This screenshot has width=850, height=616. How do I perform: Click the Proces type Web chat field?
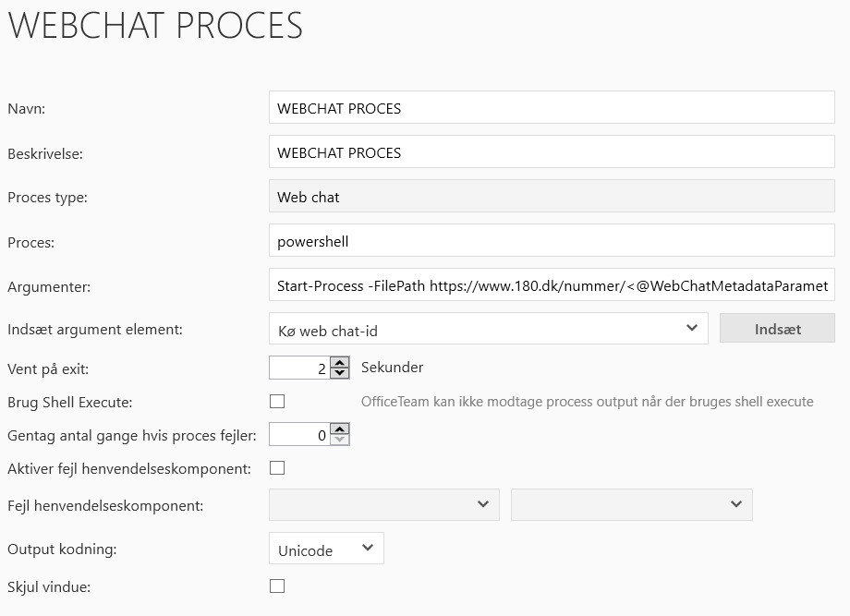tap(552, 197)
